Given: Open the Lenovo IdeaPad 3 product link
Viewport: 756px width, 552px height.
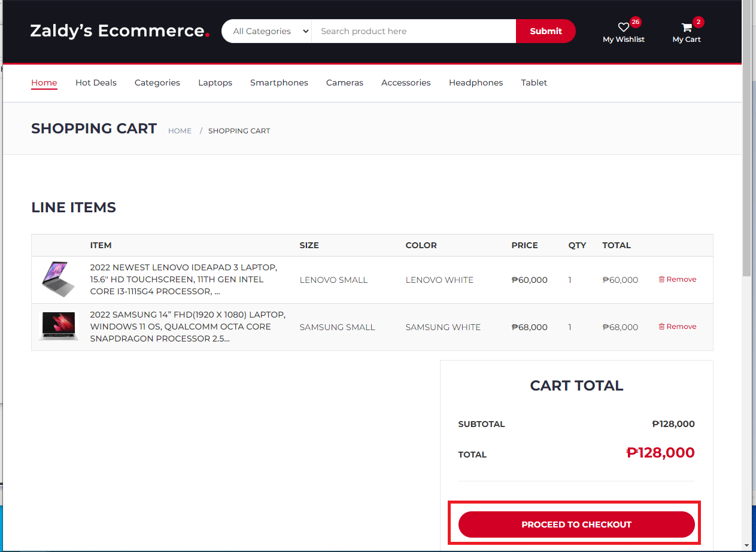Looking at the screenshot, I should tap(184, 279).
